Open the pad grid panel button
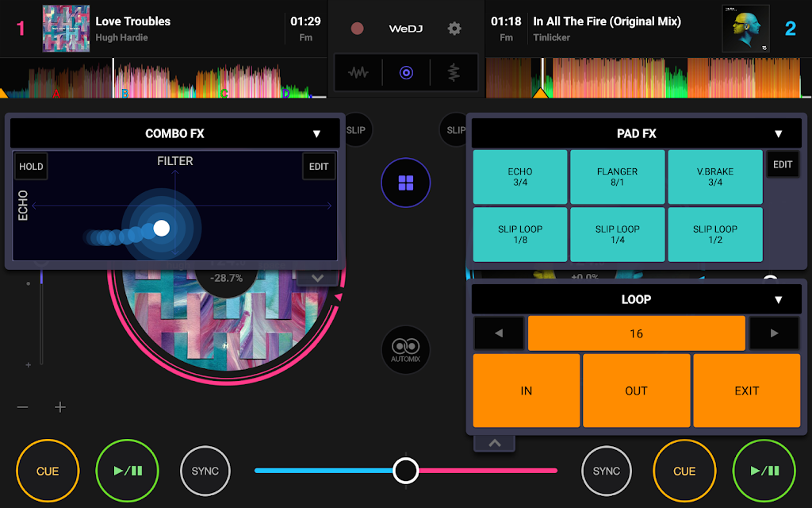 (406, 183)
